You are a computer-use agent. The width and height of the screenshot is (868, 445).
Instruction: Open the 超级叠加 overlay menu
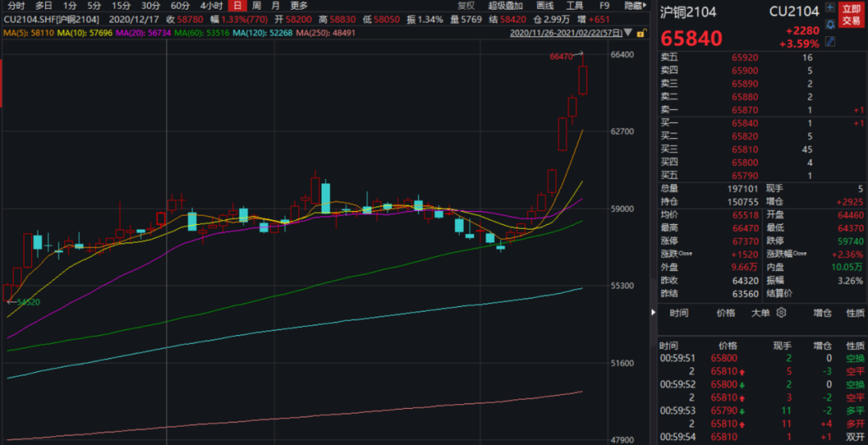click(x=506, y=6)
